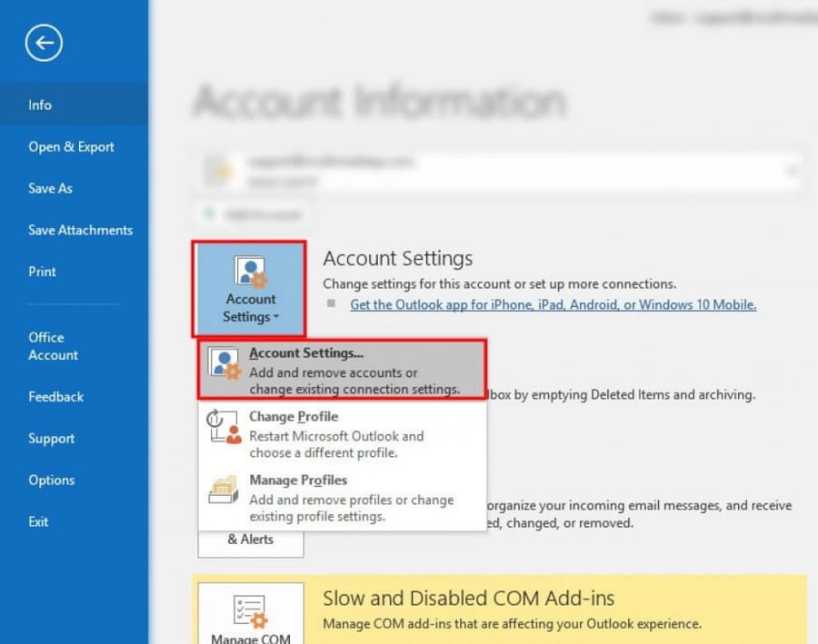The image size is (818, 644).
Task: Open Outlook Options
Action: point(51,481)
